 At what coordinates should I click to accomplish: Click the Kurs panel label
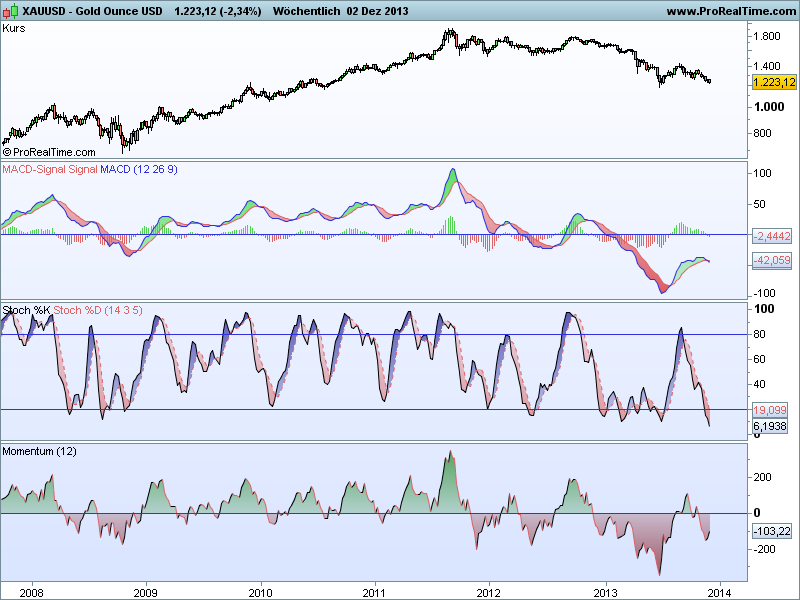coord(14,28)
